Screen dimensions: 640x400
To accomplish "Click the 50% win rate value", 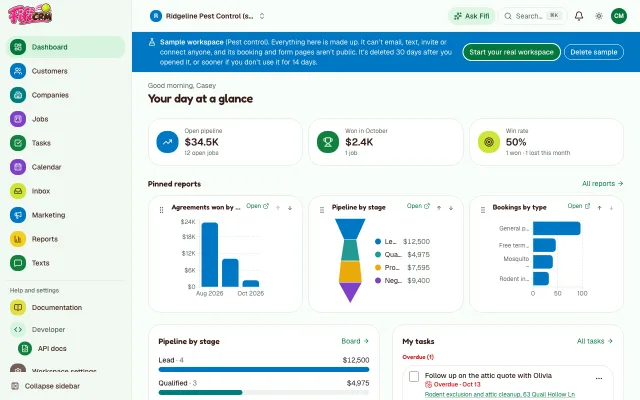I will [x=516, y=142].
